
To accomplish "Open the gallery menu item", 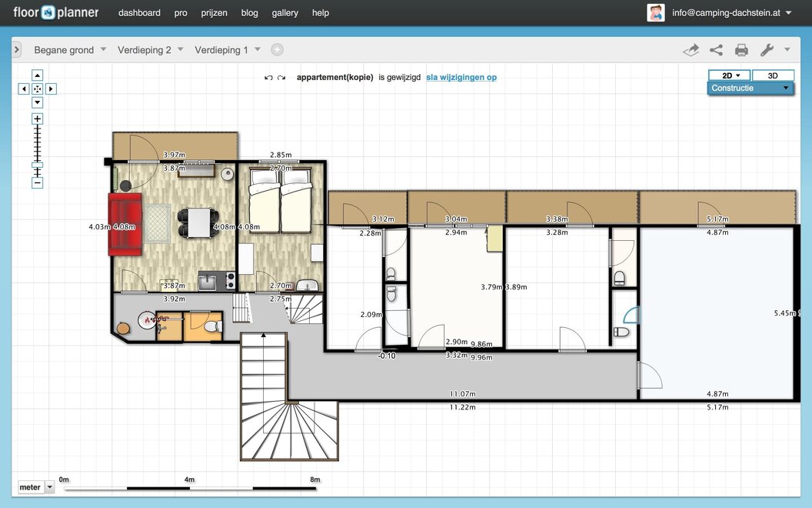I will (x=285, y=13).
